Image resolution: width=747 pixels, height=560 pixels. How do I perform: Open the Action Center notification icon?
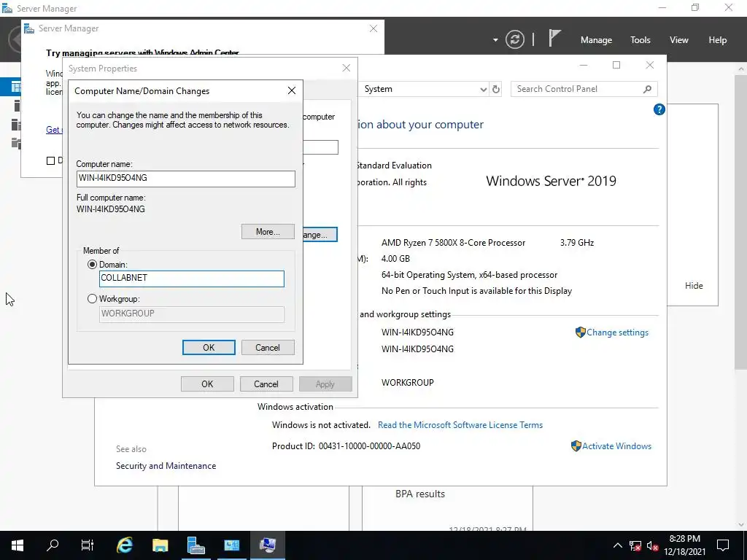click(x=723, y=545)
